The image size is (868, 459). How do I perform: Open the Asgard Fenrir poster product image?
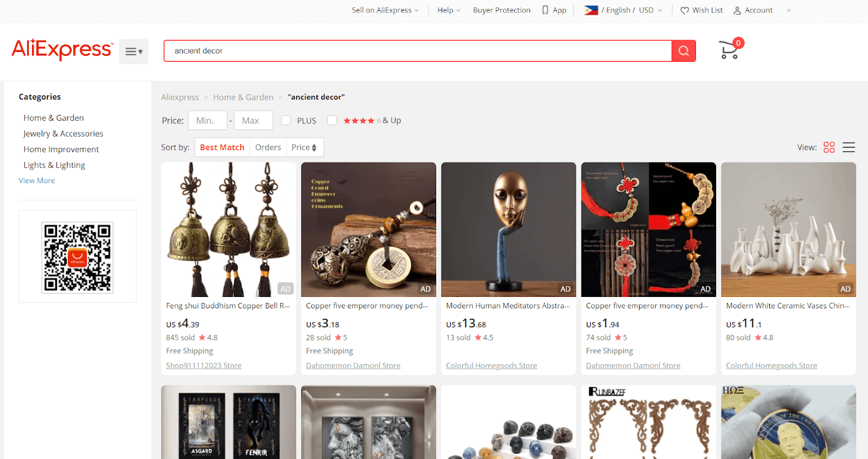pos(228,422)
